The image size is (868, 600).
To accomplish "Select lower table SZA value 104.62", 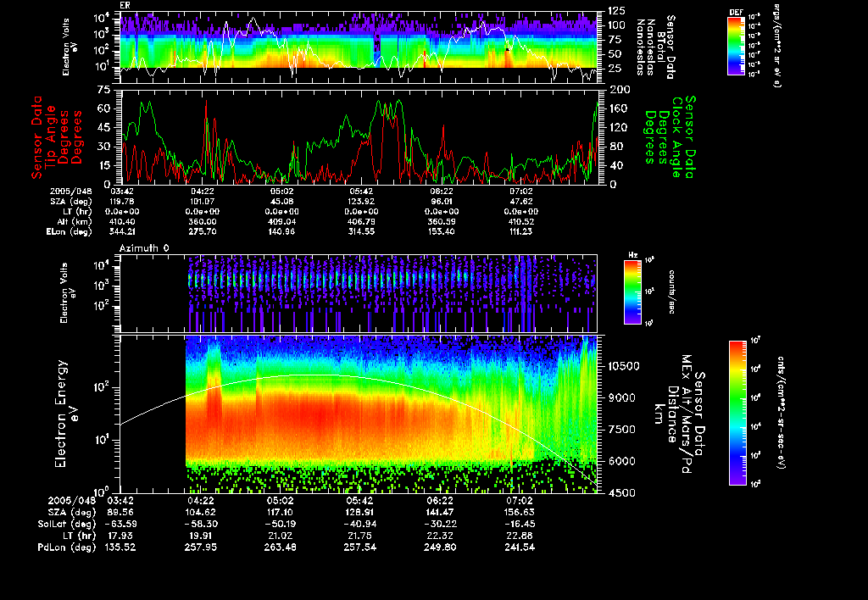I will click(200, 513).
